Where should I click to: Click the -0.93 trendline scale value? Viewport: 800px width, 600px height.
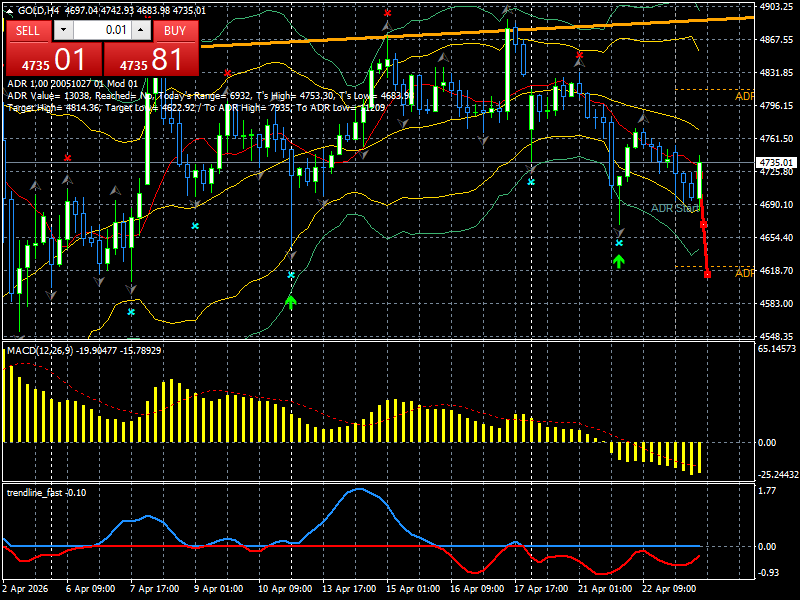coord(768,572)
